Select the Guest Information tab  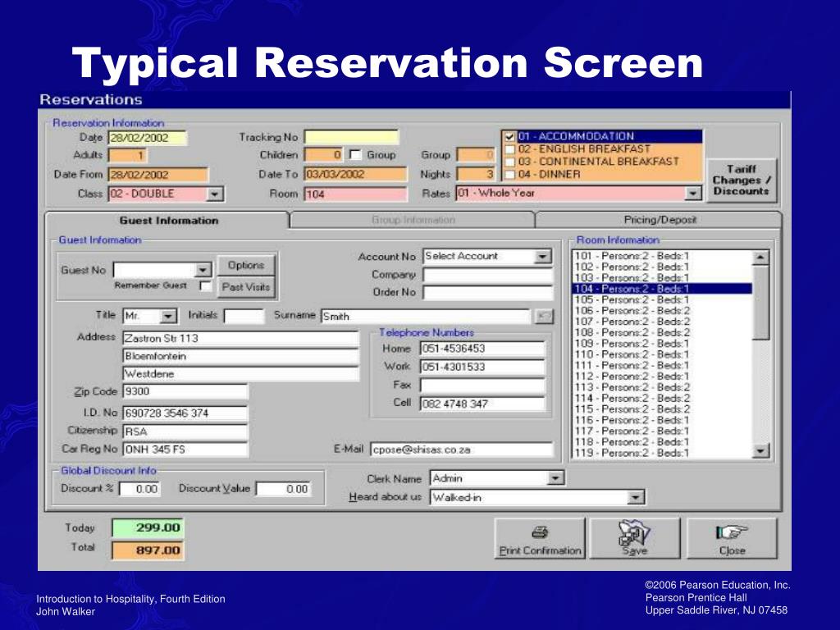pyautogui.click(x=168, y=220)
